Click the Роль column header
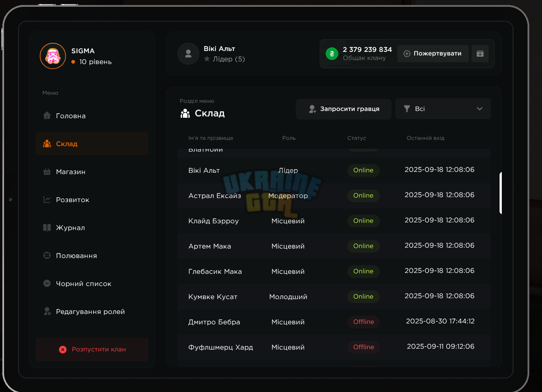Viewport: 542px width, 392px height. (289, 138)
